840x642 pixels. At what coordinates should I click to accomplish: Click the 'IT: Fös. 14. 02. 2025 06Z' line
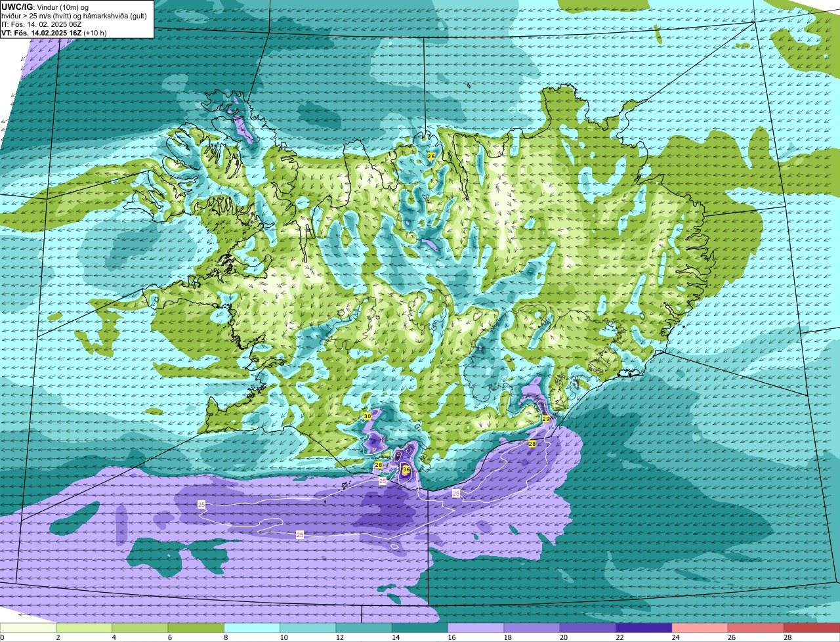point(41,24)
